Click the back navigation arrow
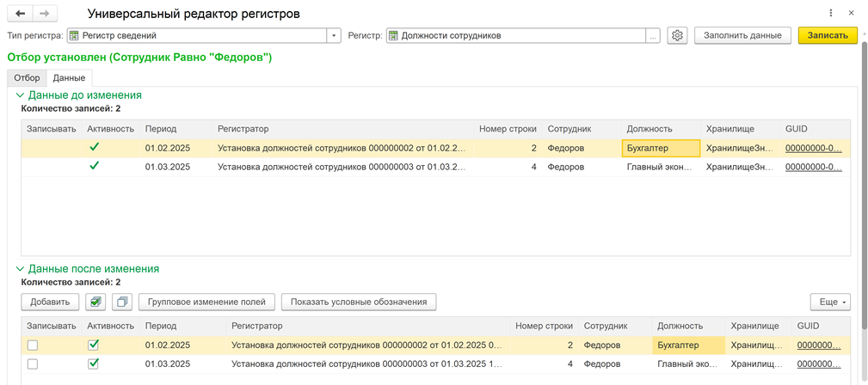 (21, 14)
